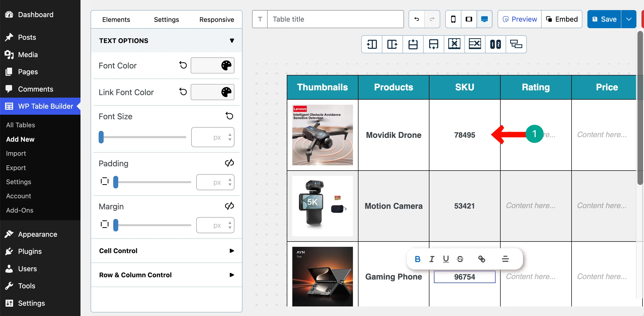Toggle bold on the 96754 cell text
The width and height of the screenshot is (644, 316).
click(x=418, y=259)
